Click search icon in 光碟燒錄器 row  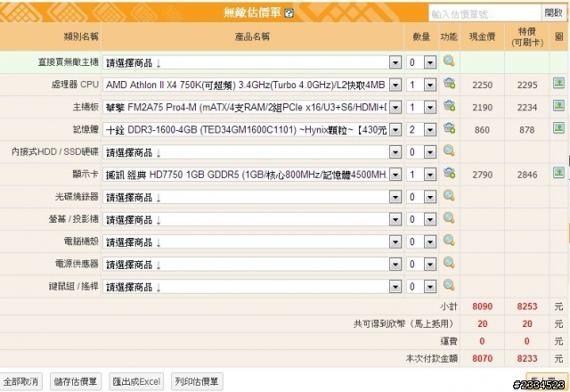coord(449,195)
